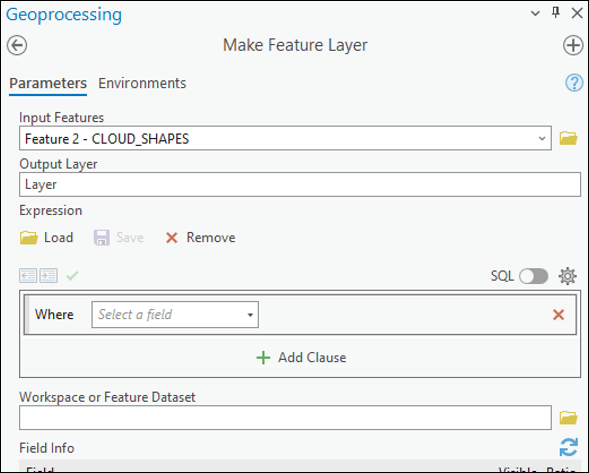Click into the Output Layer text field
This screenshot has height=473, width=589.
[300, 184]
